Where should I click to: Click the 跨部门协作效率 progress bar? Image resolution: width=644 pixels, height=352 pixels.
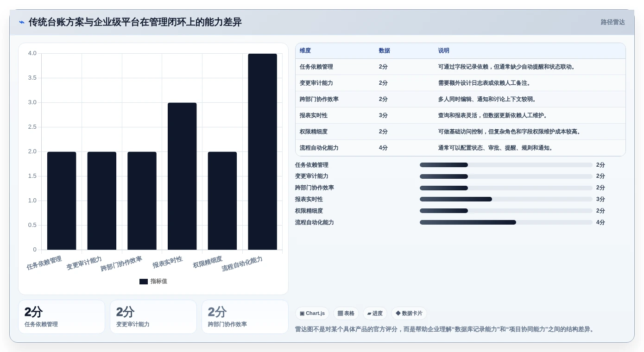pyautogui.click(x=506, y=188)
